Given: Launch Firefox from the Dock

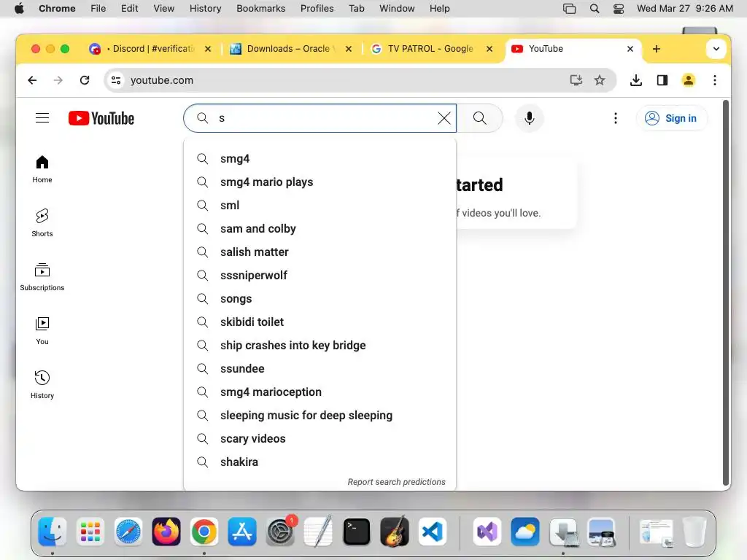Looking at the screenshot, I should coord(166,532).
